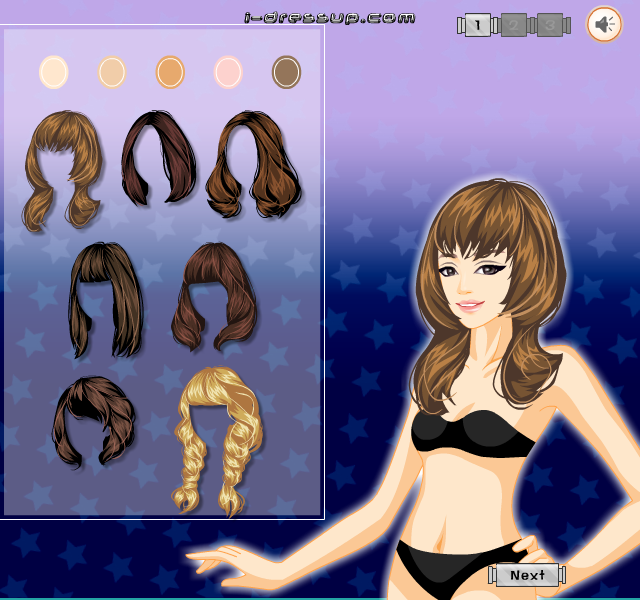Choose the light beige skin tone swatch

112,72
